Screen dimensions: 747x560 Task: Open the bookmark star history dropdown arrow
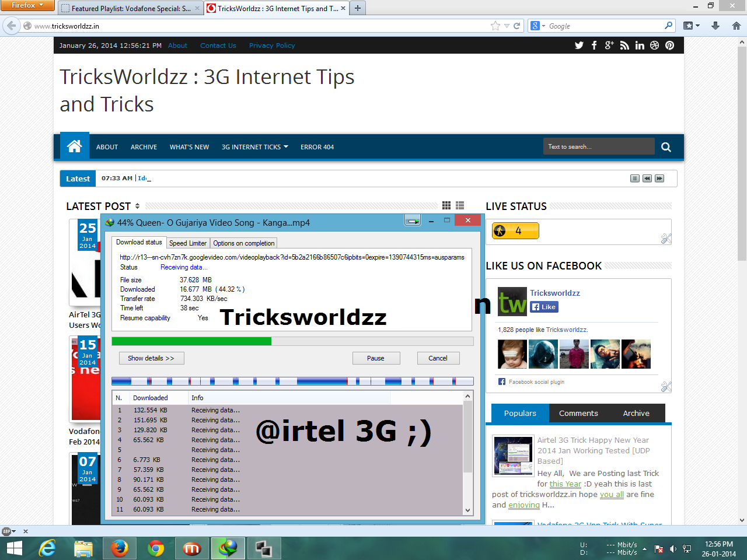coord(507,26)
